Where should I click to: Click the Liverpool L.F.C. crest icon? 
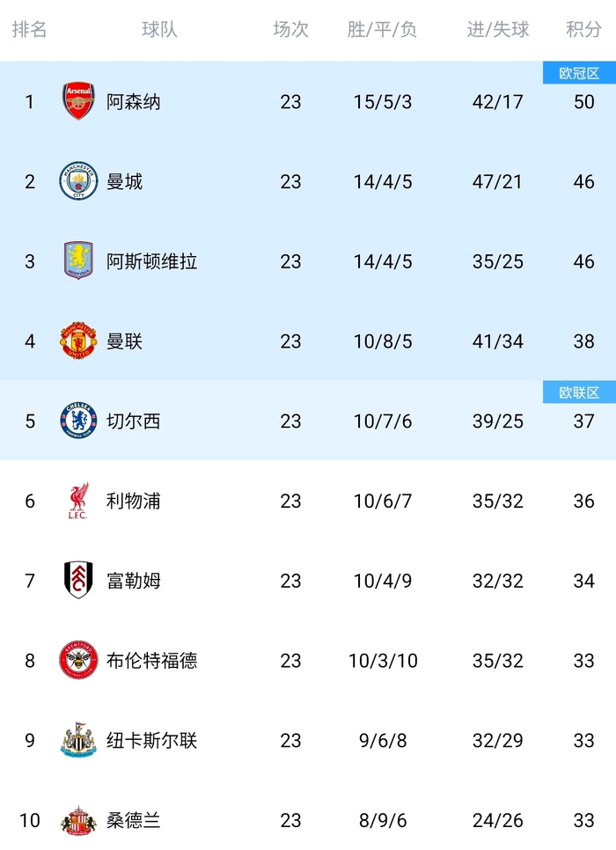tap(78, 501)
